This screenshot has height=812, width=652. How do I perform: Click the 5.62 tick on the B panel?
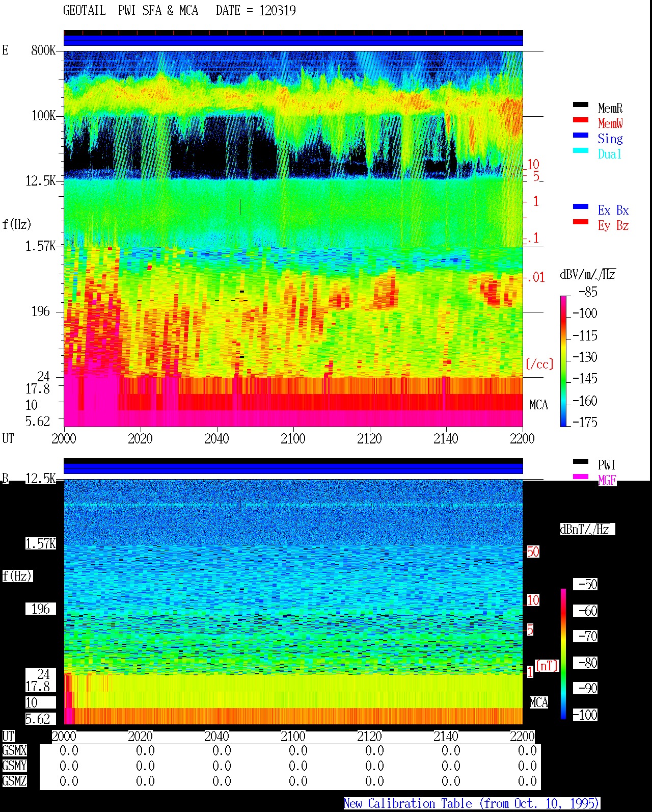38,719
